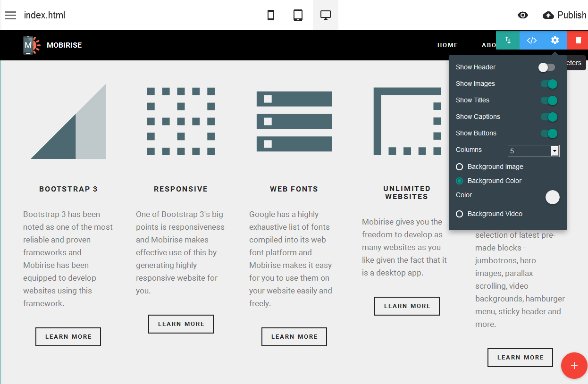Click the Responsive dotted grid image

[181, 121]
